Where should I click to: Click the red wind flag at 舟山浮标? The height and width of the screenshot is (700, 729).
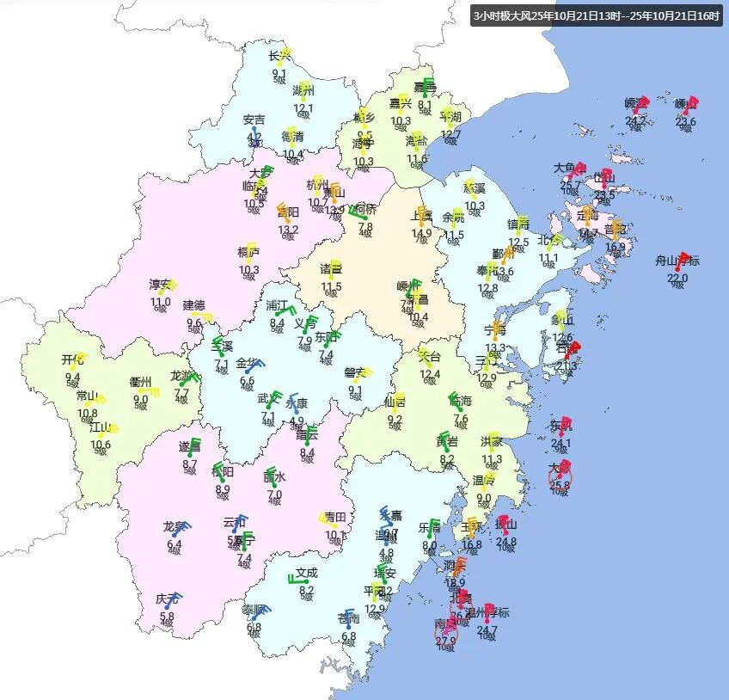(681, 261)
